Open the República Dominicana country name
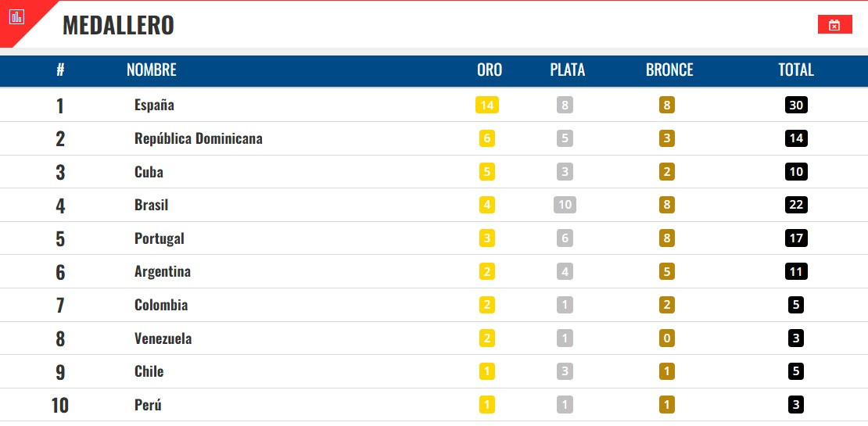Viewport: 868px width, 426px height. 198,138
